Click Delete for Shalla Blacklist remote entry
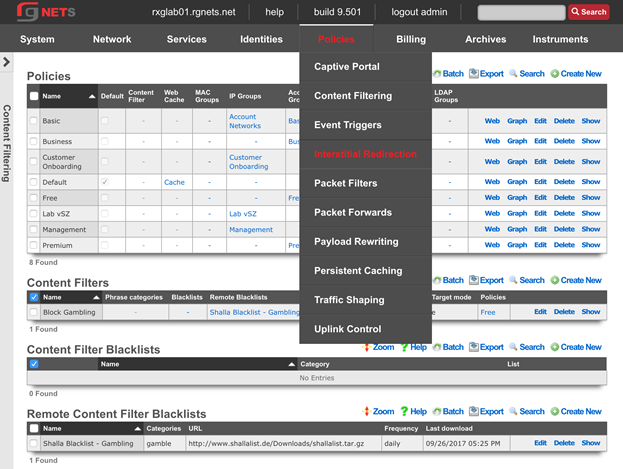 tap(564, 443)
